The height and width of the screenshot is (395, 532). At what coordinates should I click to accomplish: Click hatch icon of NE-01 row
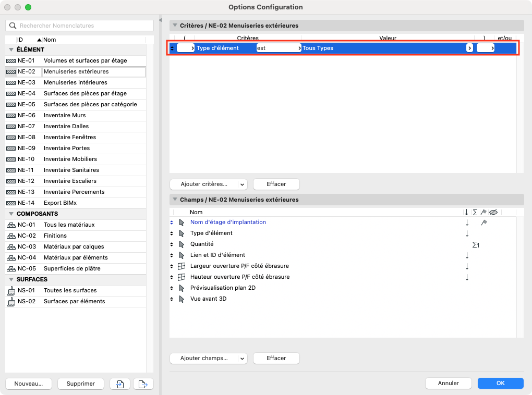point(11,61)
